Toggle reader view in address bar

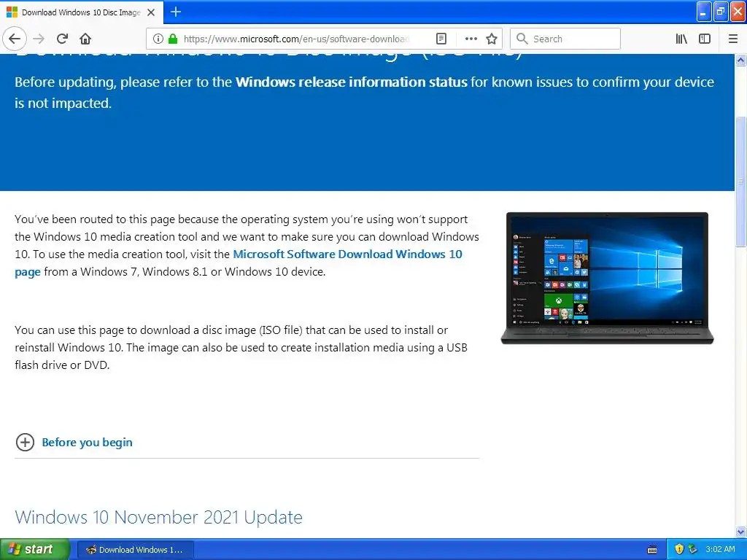tap(441, 39)
